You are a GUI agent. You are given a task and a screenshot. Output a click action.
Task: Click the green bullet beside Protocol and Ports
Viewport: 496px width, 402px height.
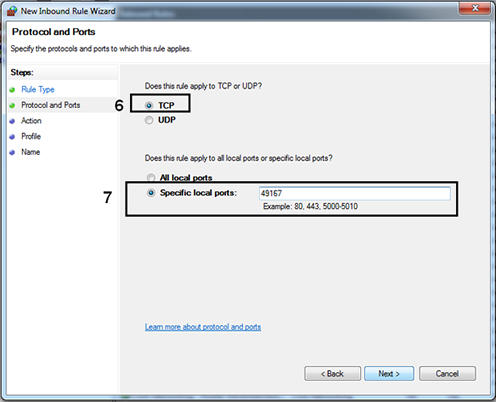pos(12,106)
